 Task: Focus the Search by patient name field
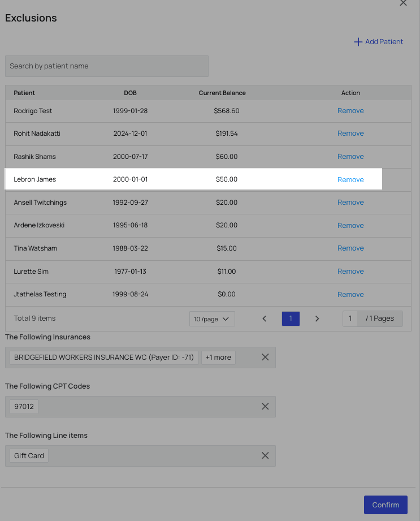[107, 66]
